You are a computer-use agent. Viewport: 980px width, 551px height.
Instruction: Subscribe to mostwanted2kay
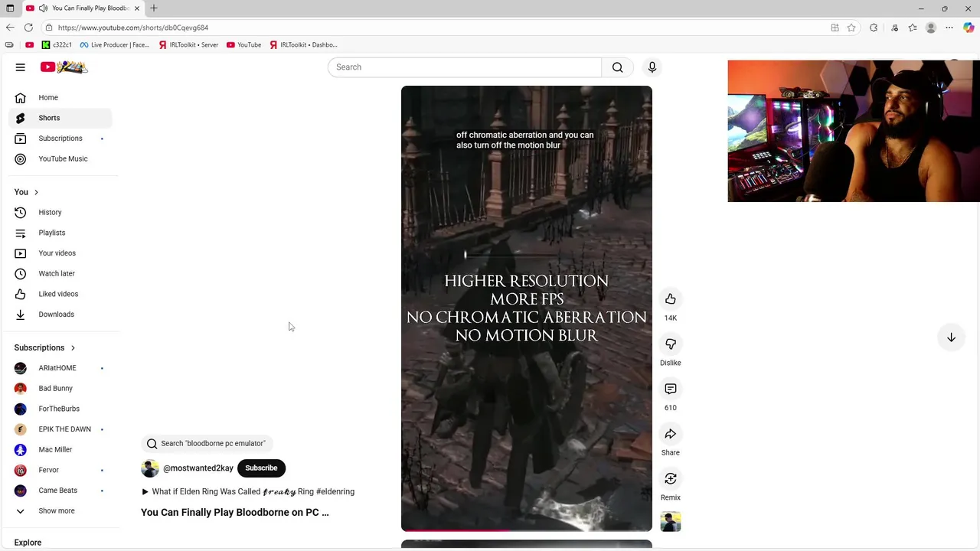[261, 468]
